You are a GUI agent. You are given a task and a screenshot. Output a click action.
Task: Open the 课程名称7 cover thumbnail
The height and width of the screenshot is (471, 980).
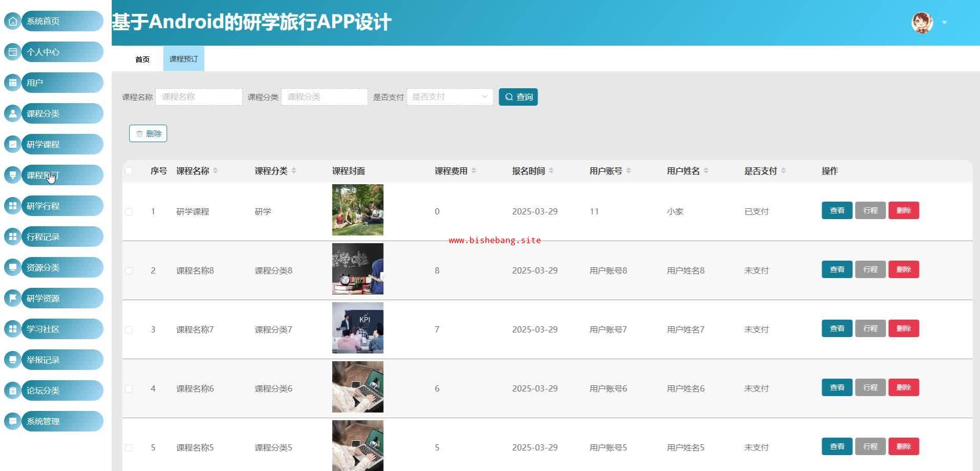click(x=358, y=328)
